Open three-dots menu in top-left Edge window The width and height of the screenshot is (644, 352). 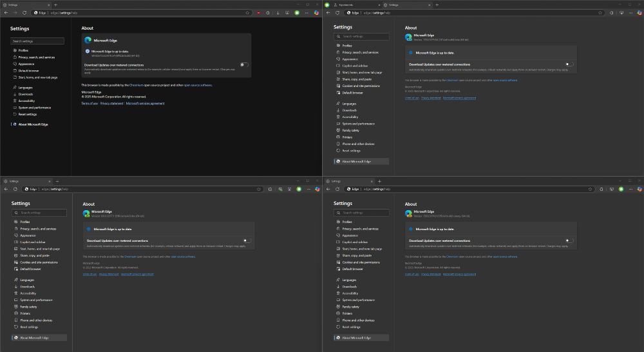307,13
